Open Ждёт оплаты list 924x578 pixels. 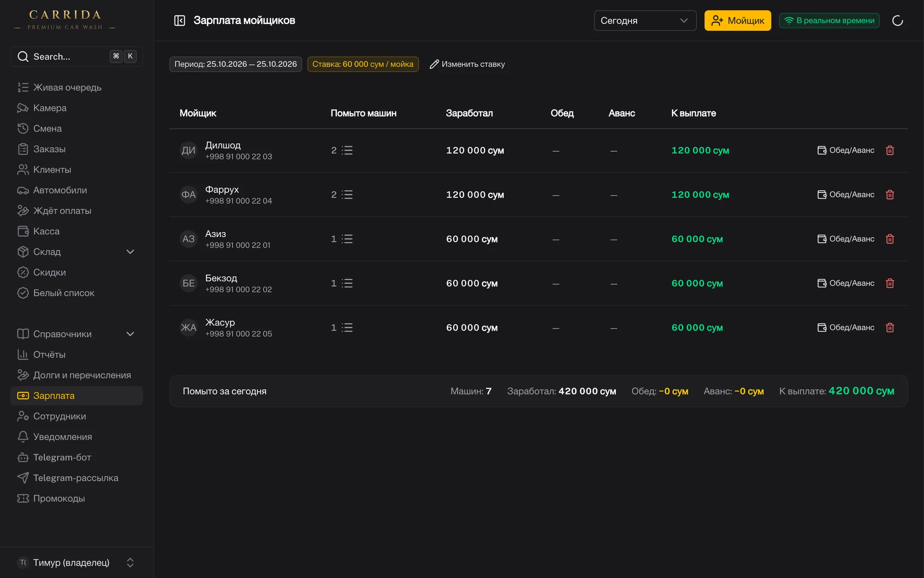(77, 211)
